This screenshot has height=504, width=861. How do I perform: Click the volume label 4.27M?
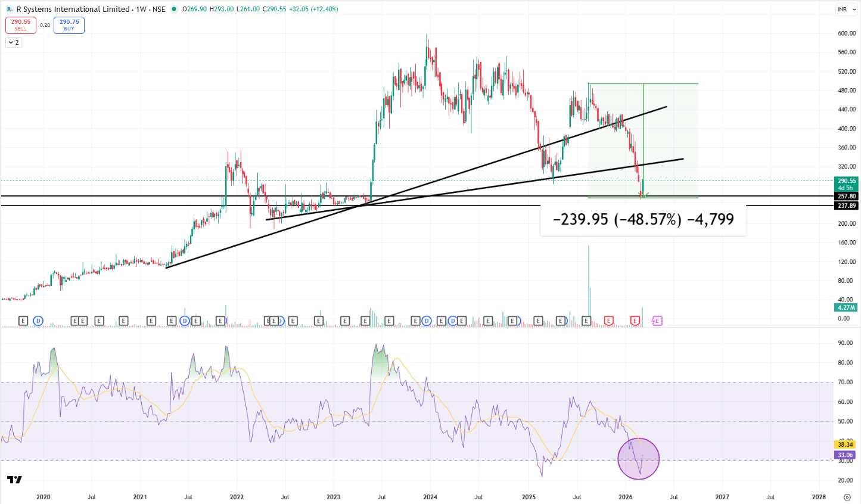point(846,307)
